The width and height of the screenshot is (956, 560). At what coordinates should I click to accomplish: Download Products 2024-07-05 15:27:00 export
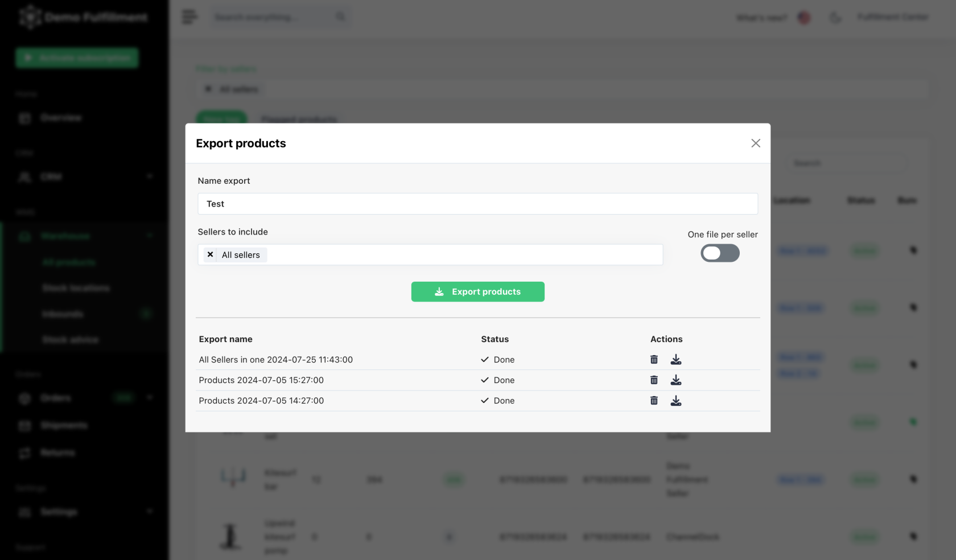pyautogui.click(x=675, y=380)
